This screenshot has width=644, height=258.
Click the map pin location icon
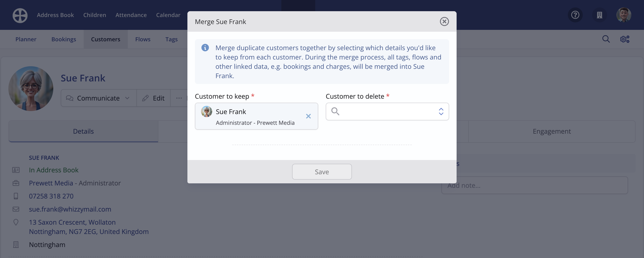(16, 222)
